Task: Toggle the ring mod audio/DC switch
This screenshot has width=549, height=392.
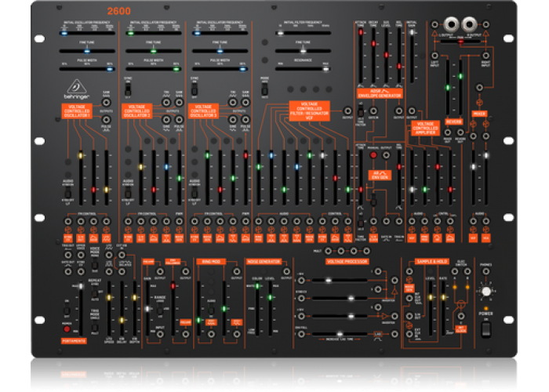Action: coord(211,309)
